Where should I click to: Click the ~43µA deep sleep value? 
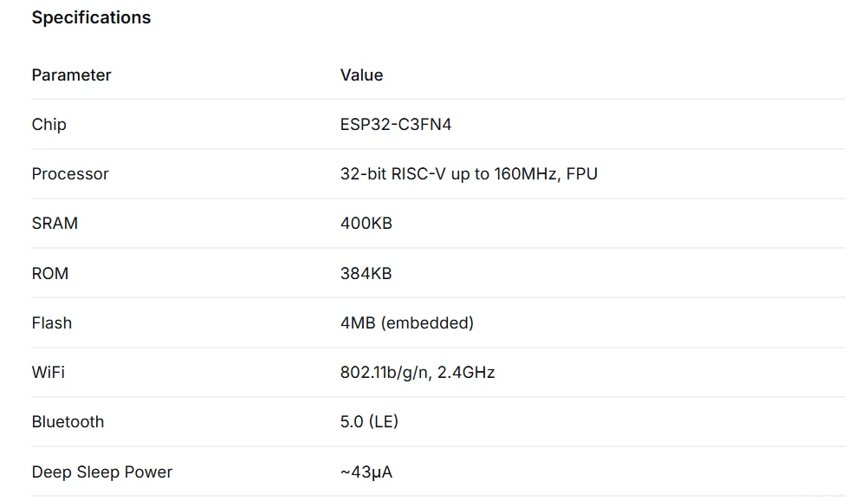click(x=366, y=472)
